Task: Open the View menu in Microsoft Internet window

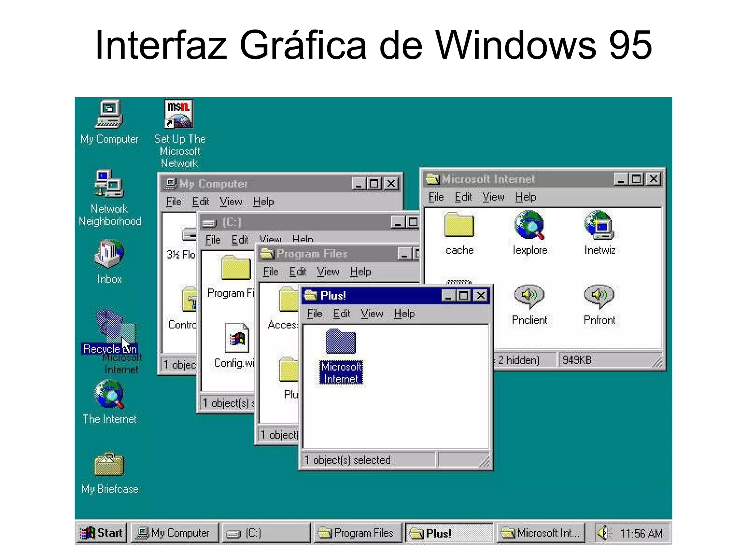Action: [494, 197]
